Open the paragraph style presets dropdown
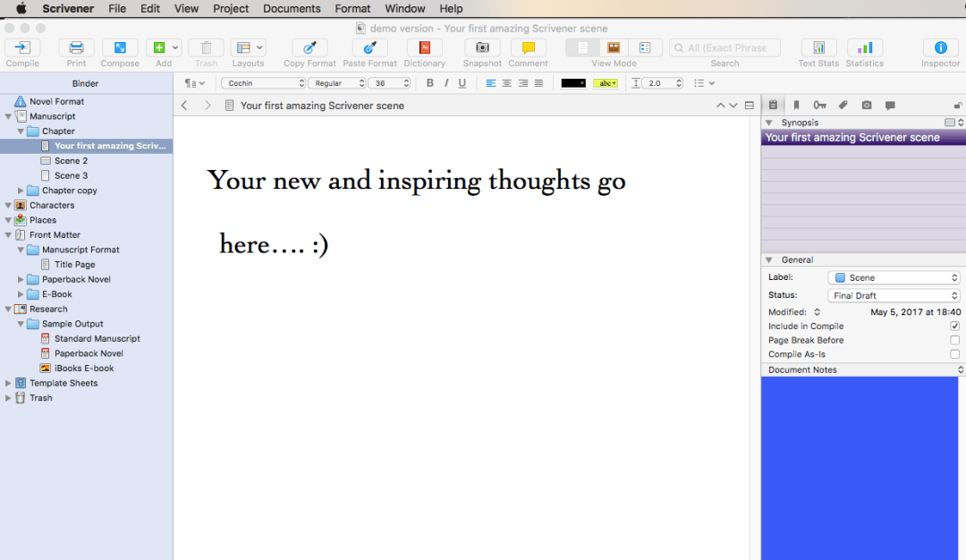Screen dimensions: 966x560 click(x=195, y=83)
